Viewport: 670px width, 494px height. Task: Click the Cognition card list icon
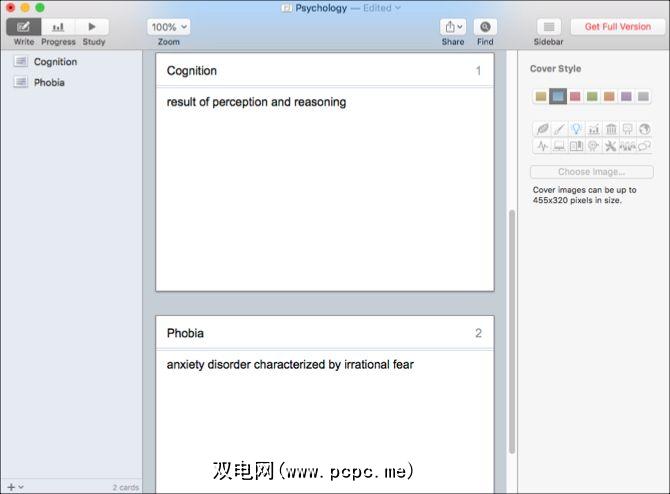[x=21, y=62]
